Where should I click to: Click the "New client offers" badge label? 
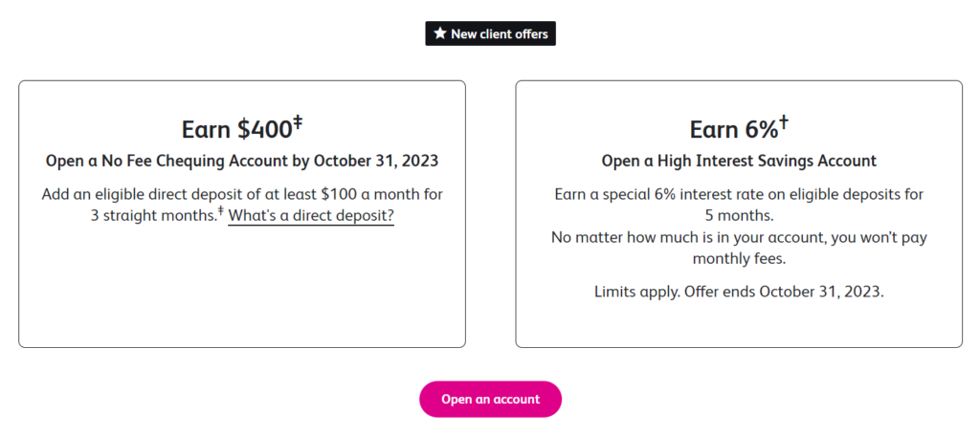point(500,33)
